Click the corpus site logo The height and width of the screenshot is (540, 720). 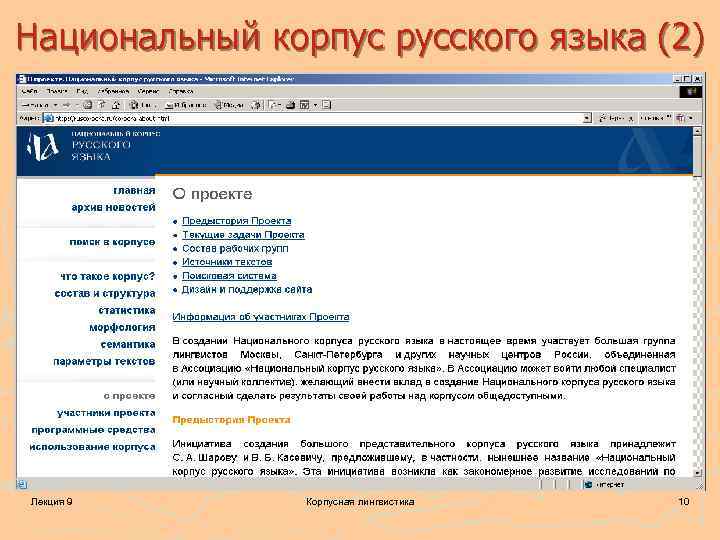(43, 147)
